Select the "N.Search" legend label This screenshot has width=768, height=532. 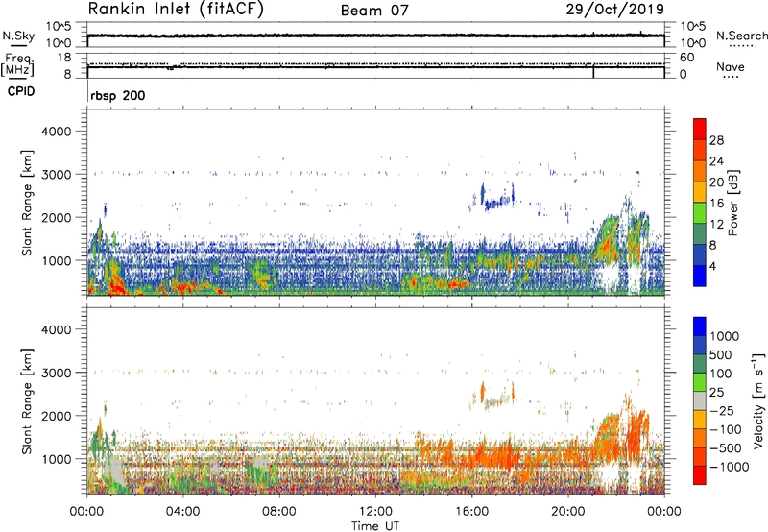[x=741, y=36]
